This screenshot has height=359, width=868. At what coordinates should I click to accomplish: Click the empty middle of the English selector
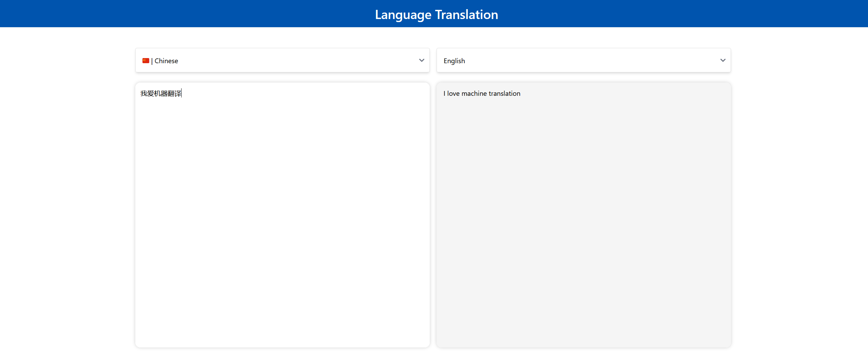click(x=583, y=60)
